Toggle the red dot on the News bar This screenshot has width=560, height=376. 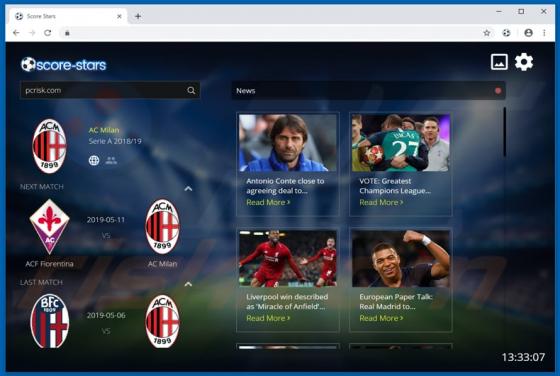[498, 91]
